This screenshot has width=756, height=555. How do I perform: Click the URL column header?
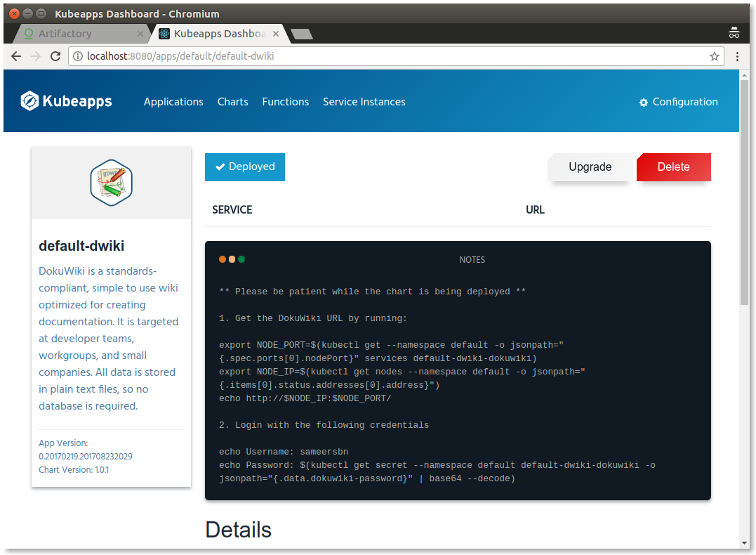click(x=535, y=210)
